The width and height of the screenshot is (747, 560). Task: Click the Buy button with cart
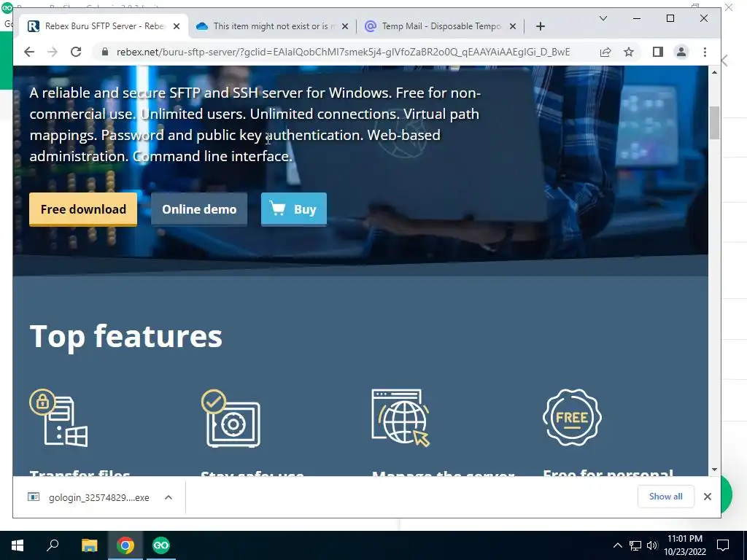pyautogui.click(x=294, y=209)
